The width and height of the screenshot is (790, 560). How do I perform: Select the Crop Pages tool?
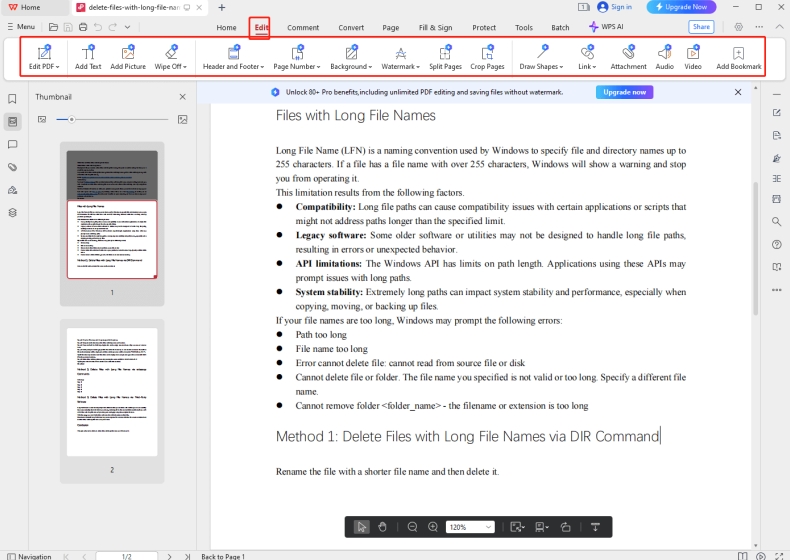coord(487,58)
